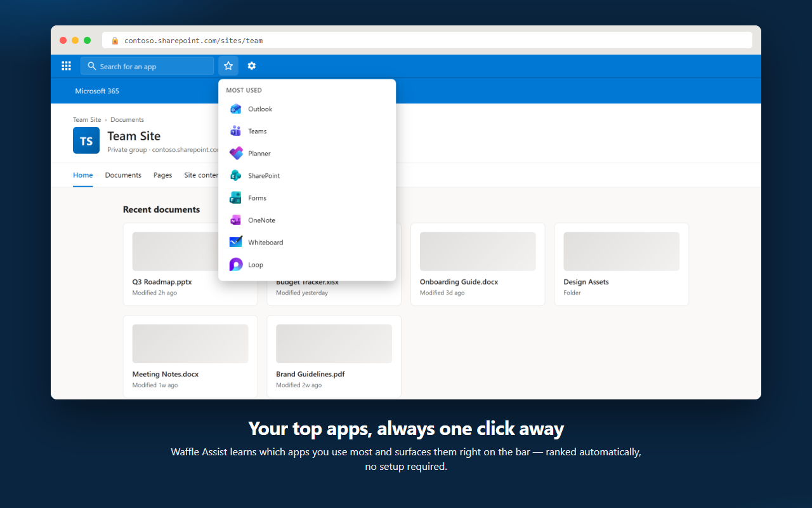Maximize the browser with the green button
This screenshot has width=812, height=508.
[x=87, y=41]
